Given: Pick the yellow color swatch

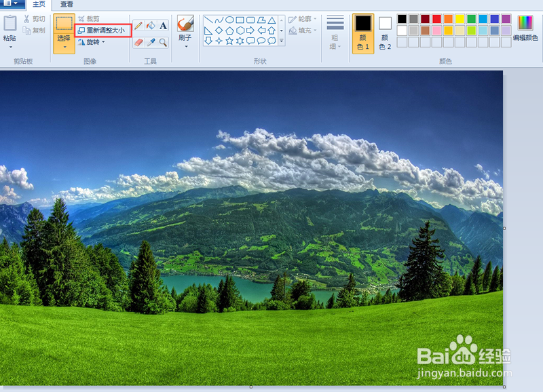Looking at the screenshot, I should point(460,19).
